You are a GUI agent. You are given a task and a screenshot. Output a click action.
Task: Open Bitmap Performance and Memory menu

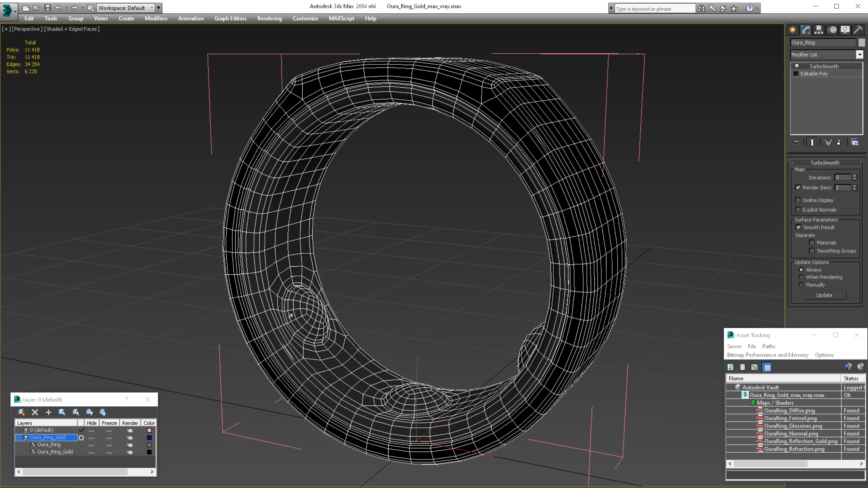pyautogui.click(x=768, y=355)
